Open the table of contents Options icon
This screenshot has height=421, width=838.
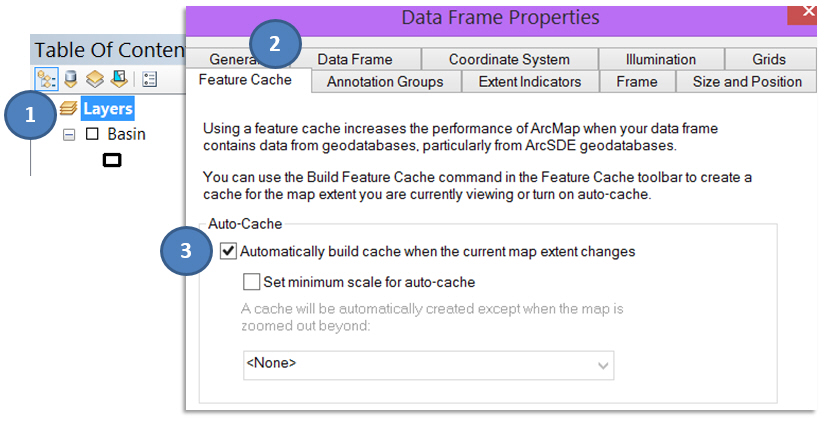tap(150, 78)
